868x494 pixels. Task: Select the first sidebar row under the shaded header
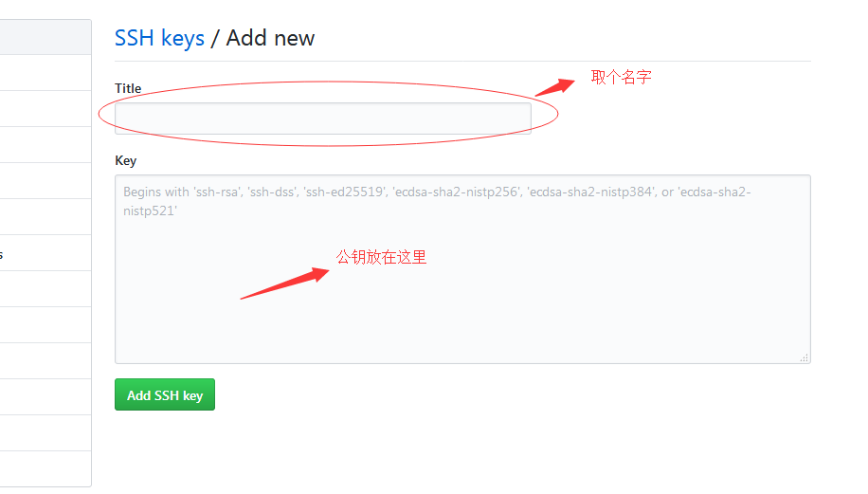click(x=45, y=73)
